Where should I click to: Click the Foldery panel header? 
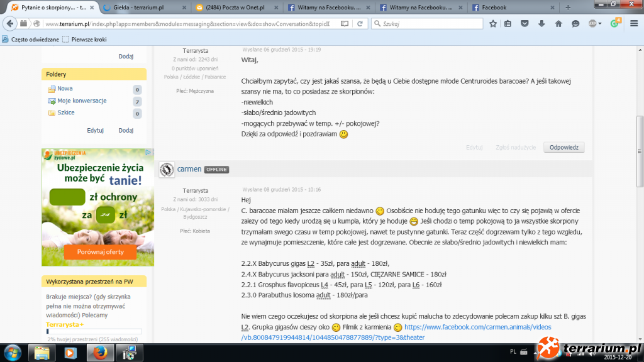coord(94,74)
